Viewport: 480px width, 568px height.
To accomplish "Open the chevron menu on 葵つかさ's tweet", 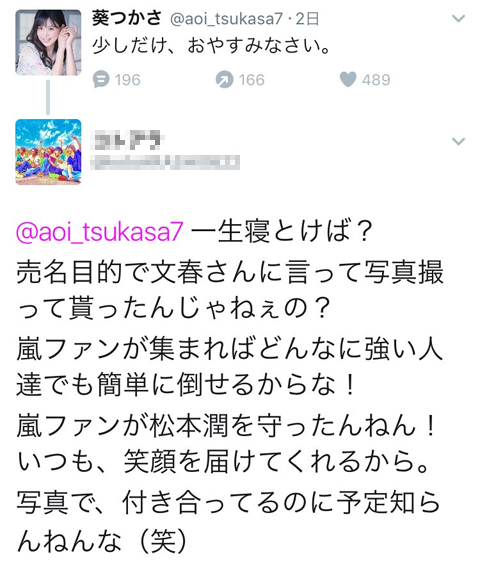I will coord(459,18).
